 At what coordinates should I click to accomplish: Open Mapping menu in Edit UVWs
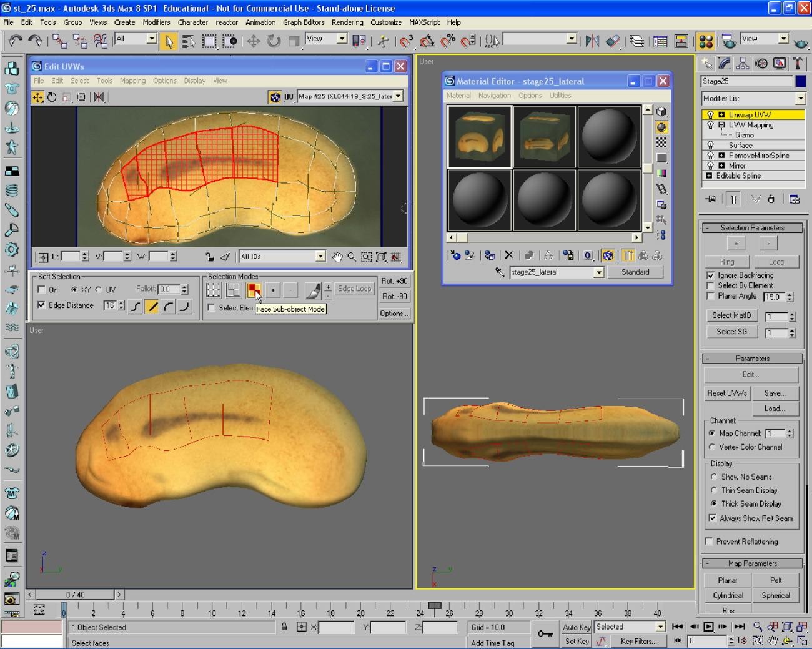click(x=132, y=81)
